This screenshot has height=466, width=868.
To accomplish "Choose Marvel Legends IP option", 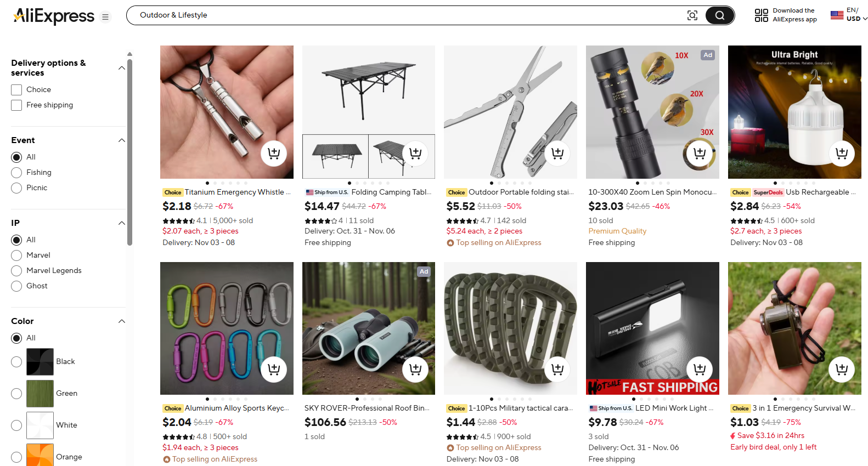I will [16, 271].
